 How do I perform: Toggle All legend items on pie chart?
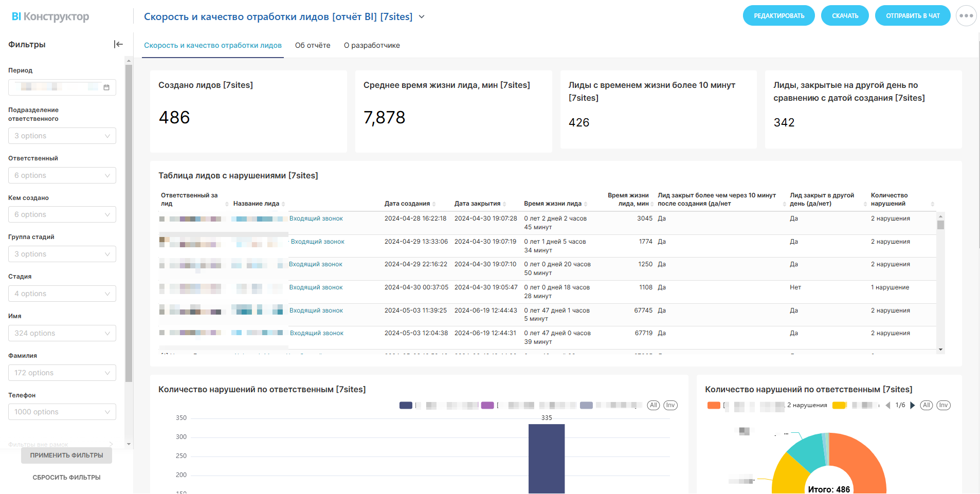pos(926,405)
